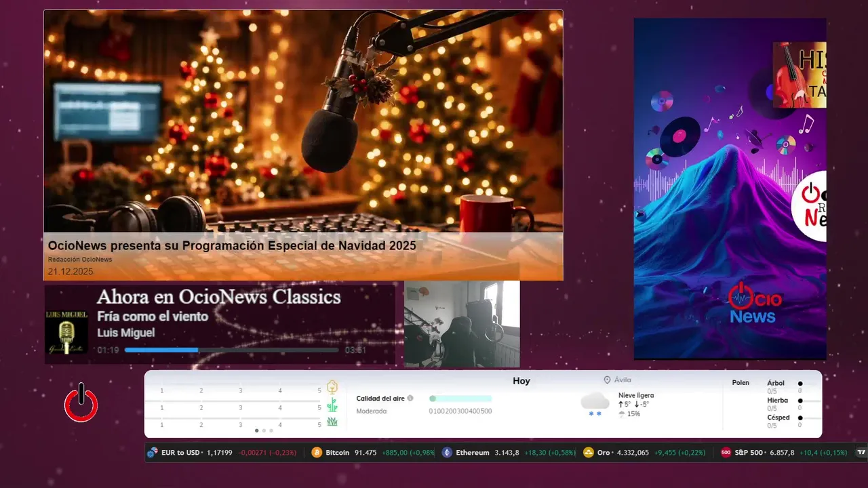Click the Bitcoin change +885,00
The image size is (868, 488).
point(396,453)
